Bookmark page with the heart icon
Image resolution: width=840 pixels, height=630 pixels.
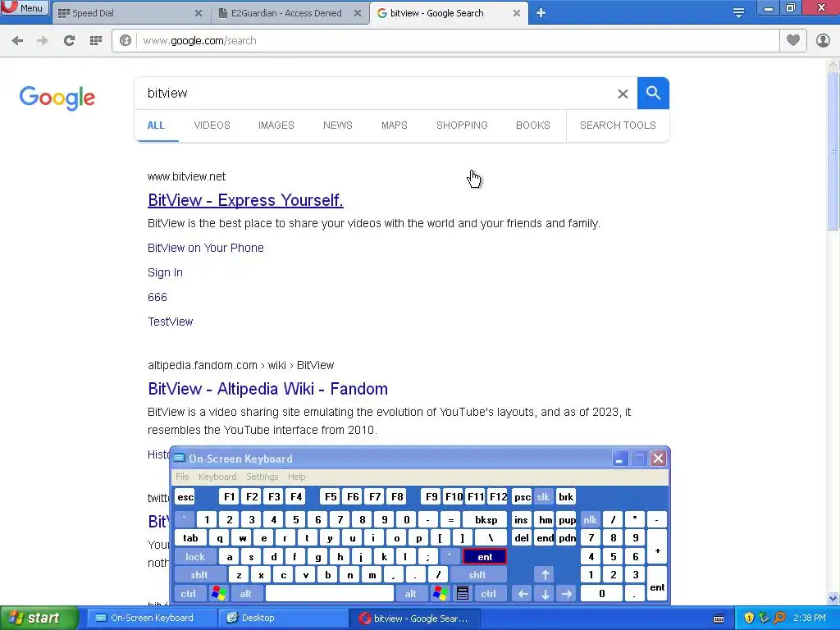(793, 40)
